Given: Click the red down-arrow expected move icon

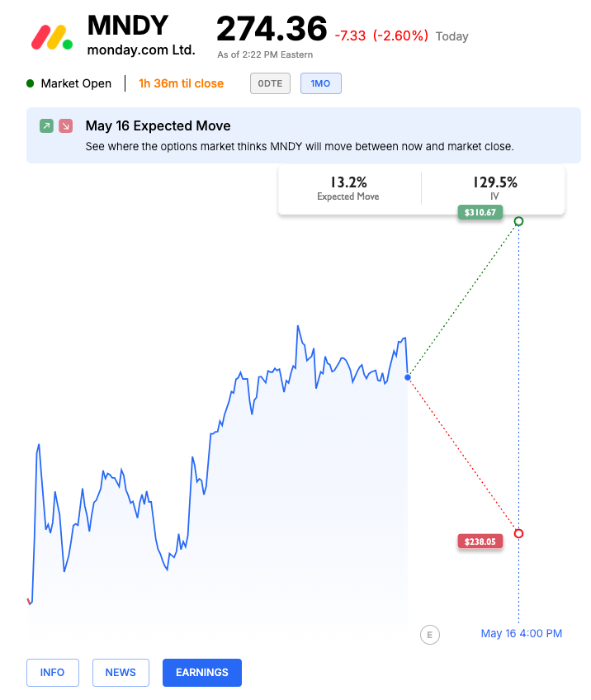Looking at the screenshot, I should tap(65, 126).
